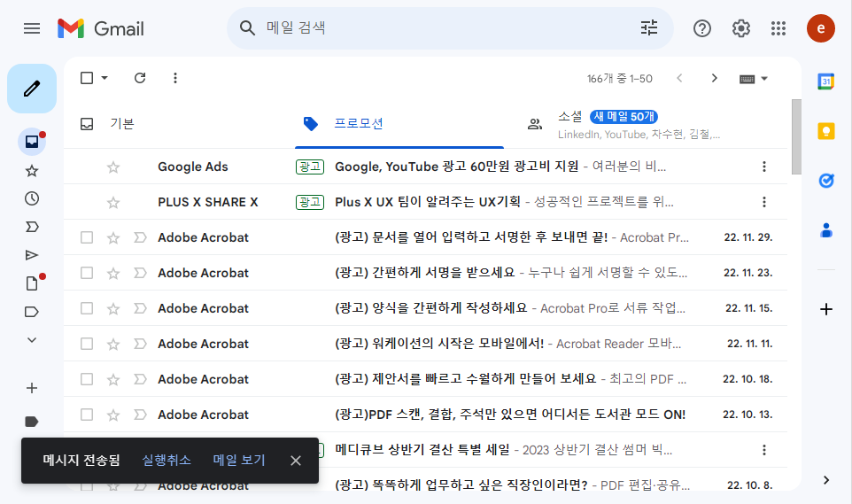The height and width of the screenshot is (504, 852).
Task: Select the Adobe Acrobat mail dated 22. 11. 15.
Action: pos(87,308)
